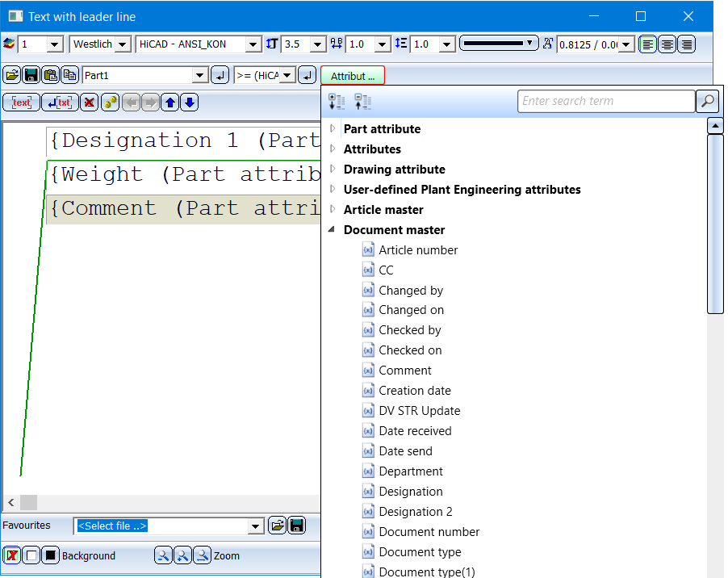Image resolution: width=728 pixels, height=578 pixels.
Task: Click the save icon beside Favourites
Action: click(x=297, y=526)
